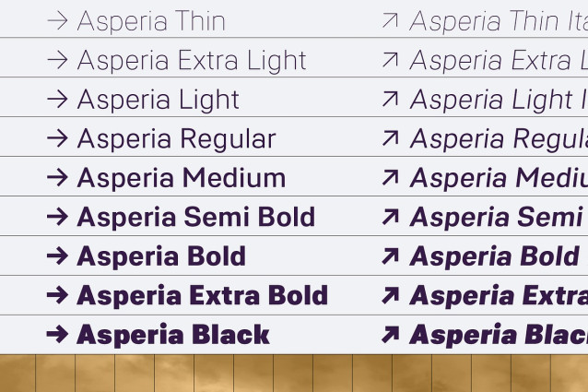Click the diagonal arrow beside italic Asperia Black
588x392 pixels.
click(x=391, y=335)
